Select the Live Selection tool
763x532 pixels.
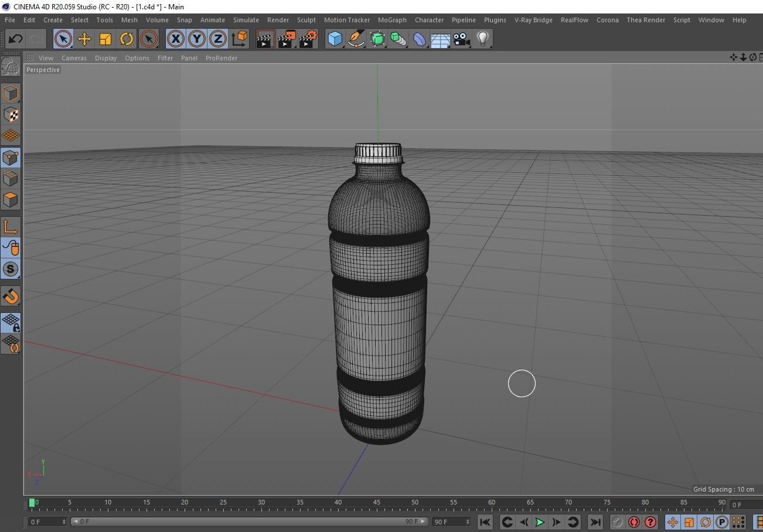(x=63, y=39)
